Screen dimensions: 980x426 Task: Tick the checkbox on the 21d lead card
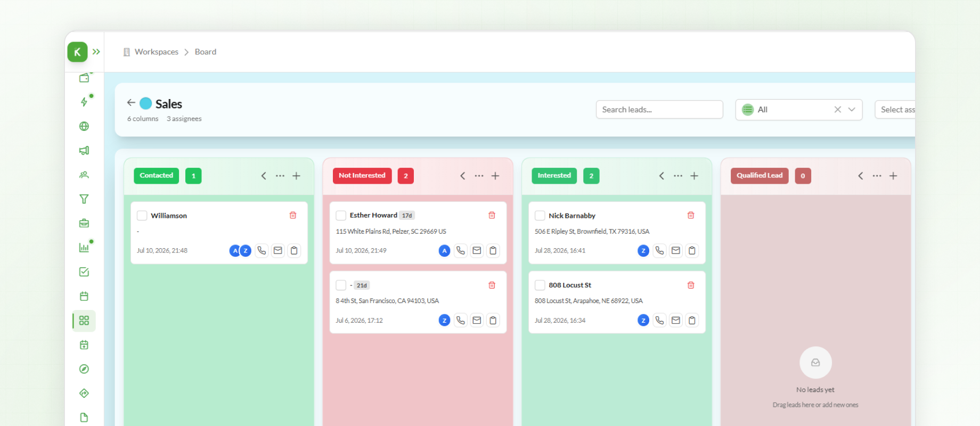pos(341,285)
